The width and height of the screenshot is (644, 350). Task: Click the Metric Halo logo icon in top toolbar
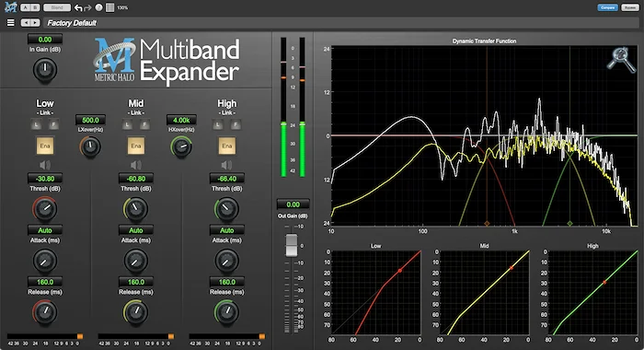[10, 7]
